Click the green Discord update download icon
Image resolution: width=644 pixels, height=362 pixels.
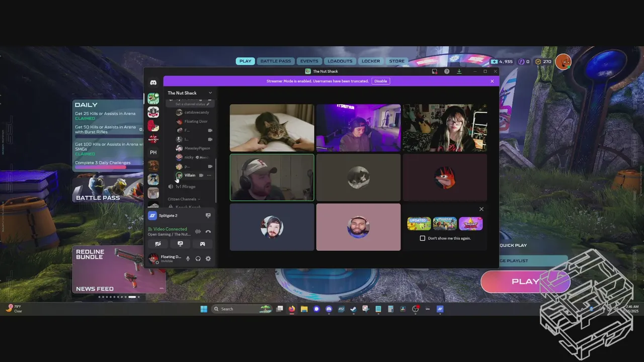coord(459,71)
